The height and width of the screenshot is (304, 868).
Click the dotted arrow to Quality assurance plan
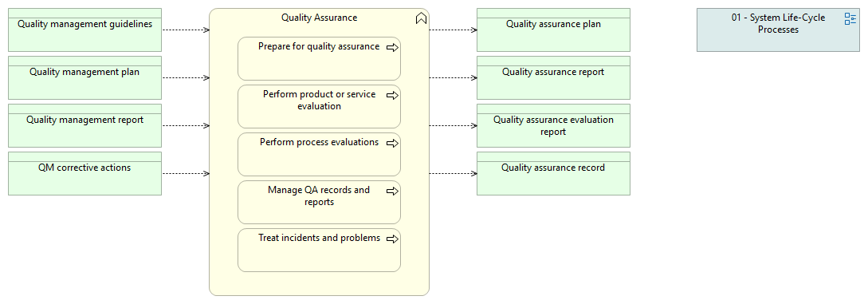pos(453,30)
